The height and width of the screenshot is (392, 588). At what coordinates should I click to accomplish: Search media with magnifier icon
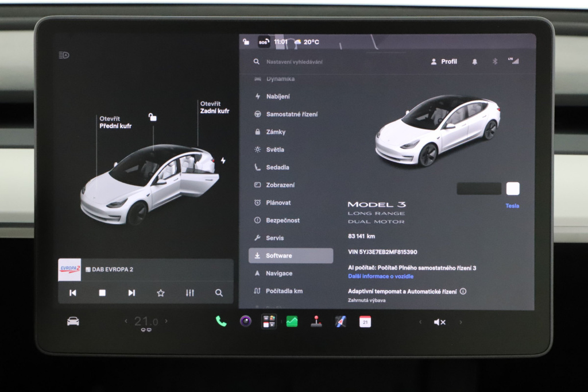(x=219, y=293)
